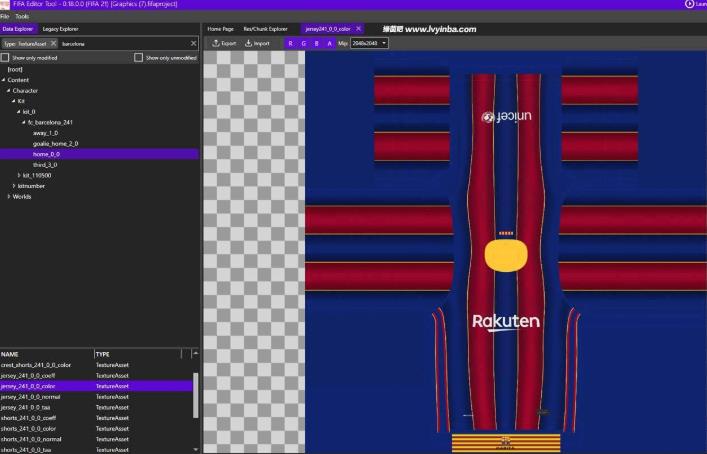Switch to the Res/Chunk Explorer tab
Image resolution: width=707 pixels, height=454 pixels.
pyautogui.click(x=266, y=29)
